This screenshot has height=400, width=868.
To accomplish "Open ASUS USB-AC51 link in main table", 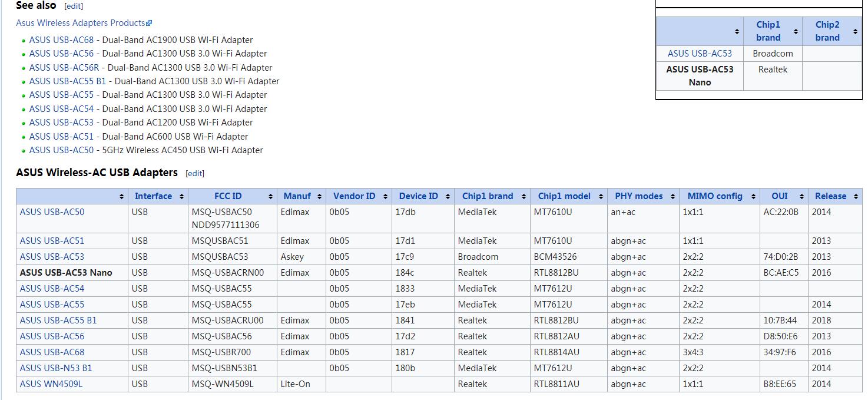I will [x=52, y=241].
